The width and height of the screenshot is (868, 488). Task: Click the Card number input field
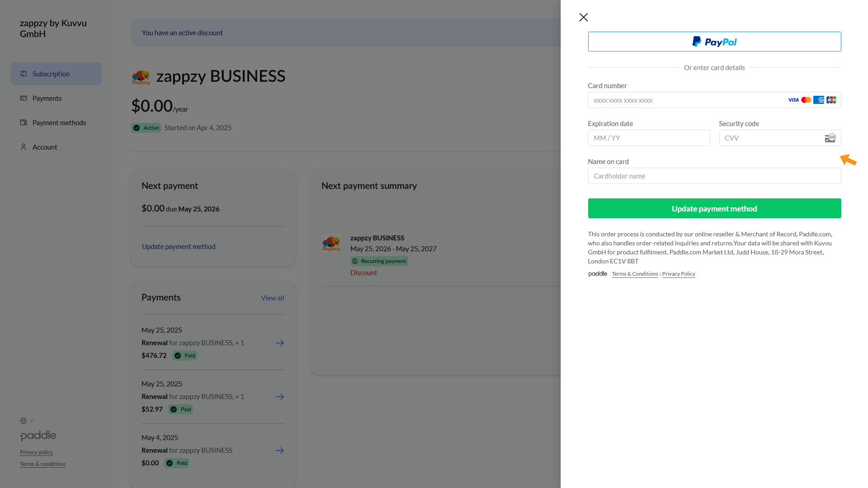pyautogui.click(x=687, y=100)
